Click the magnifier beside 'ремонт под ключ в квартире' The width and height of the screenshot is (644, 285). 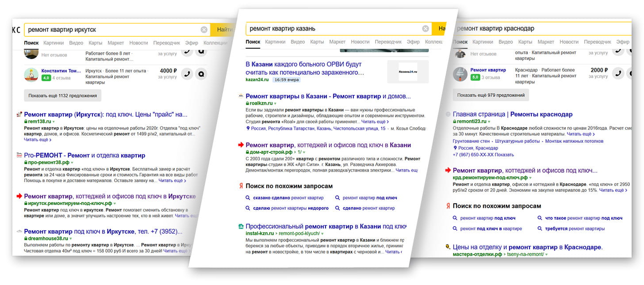point(455,229)
